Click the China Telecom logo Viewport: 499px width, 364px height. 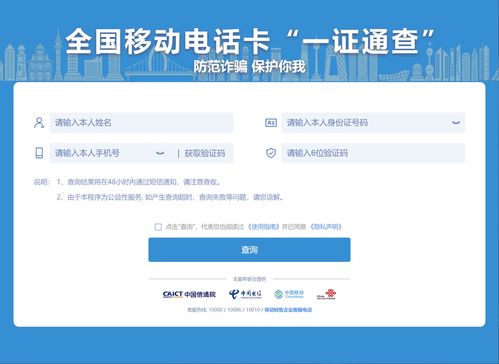245,294
